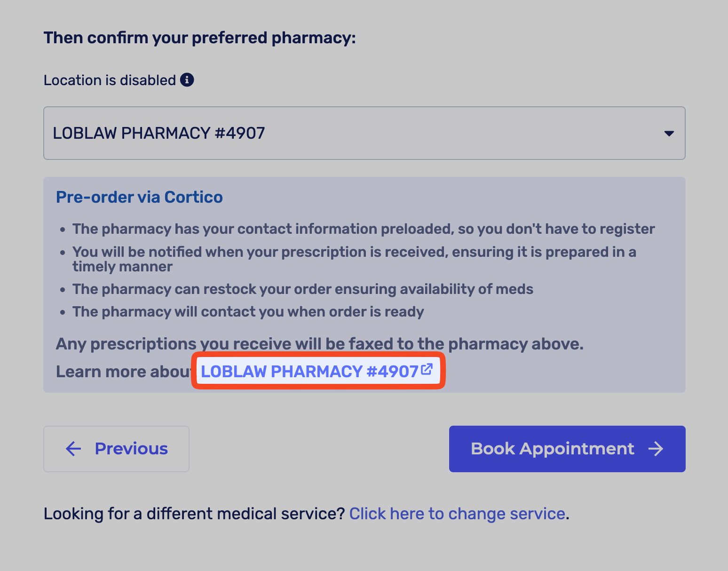
Task: Click the right arrow icon inside Book Appointment
Action: (656, 449)
